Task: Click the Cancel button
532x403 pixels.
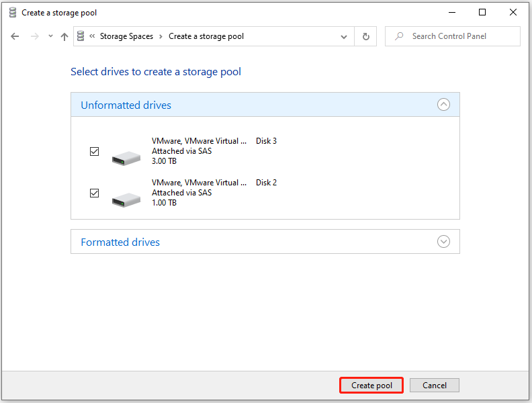Action: click(435, 386)
